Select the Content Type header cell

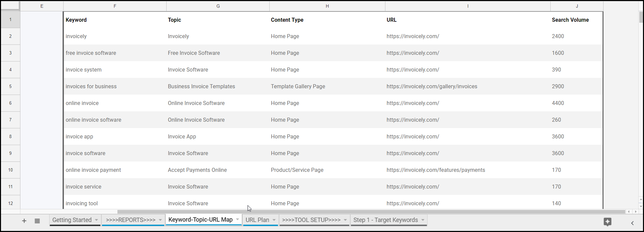[x=327, y=20]
